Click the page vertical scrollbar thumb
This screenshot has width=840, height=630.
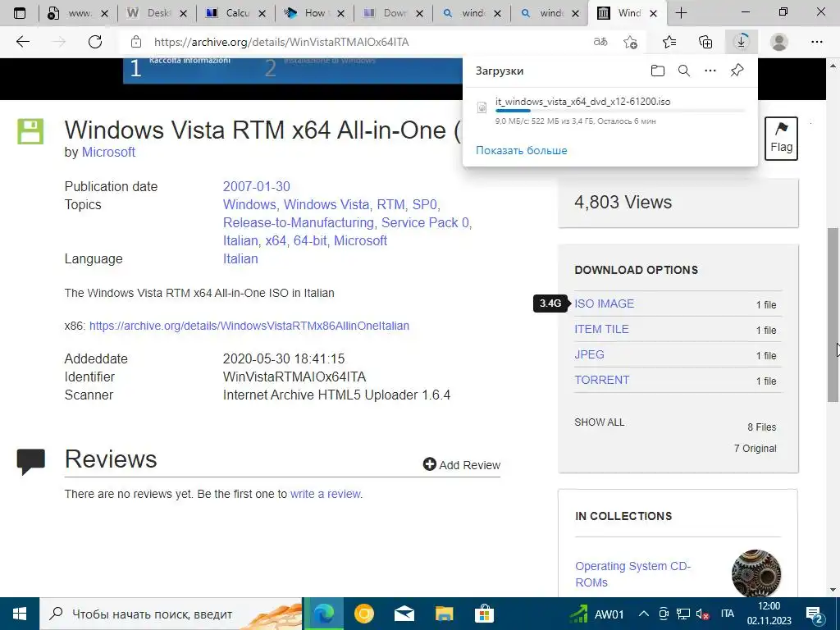[x=833, y=314]
